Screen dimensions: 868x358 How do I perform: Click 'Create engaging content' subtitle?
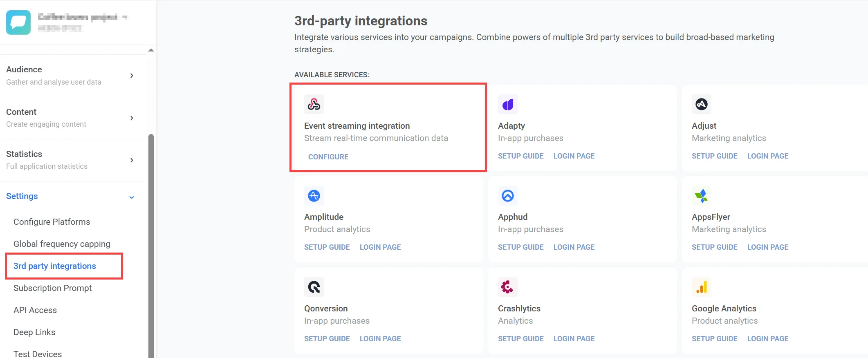46,124
